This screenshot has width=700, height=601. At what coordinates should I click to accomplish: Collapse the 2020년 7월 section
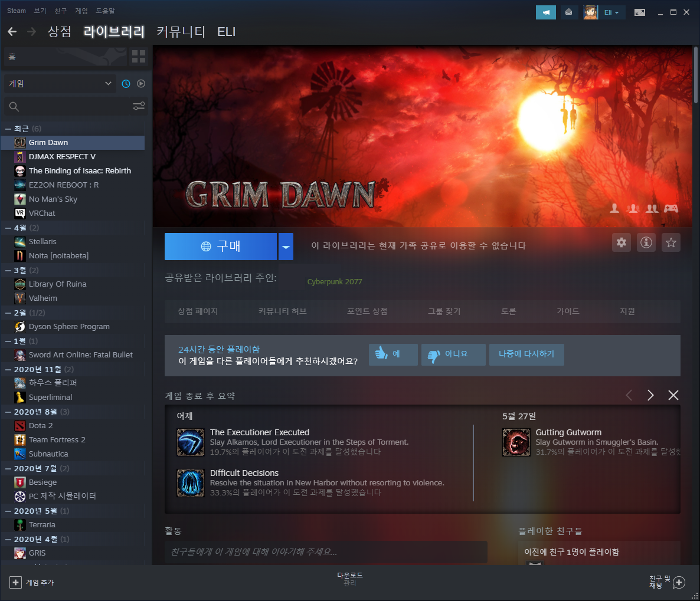tap(8, 468)
